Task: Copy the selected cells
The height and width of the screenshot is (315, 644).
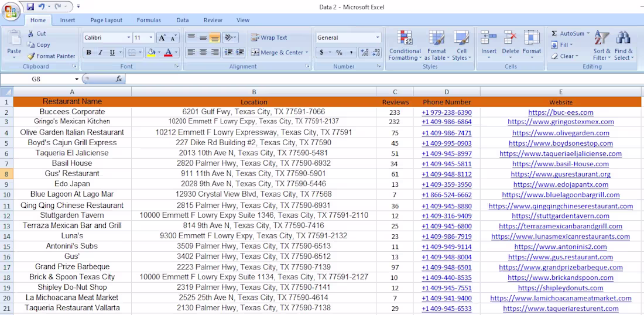Action: (x=39, y=44)
